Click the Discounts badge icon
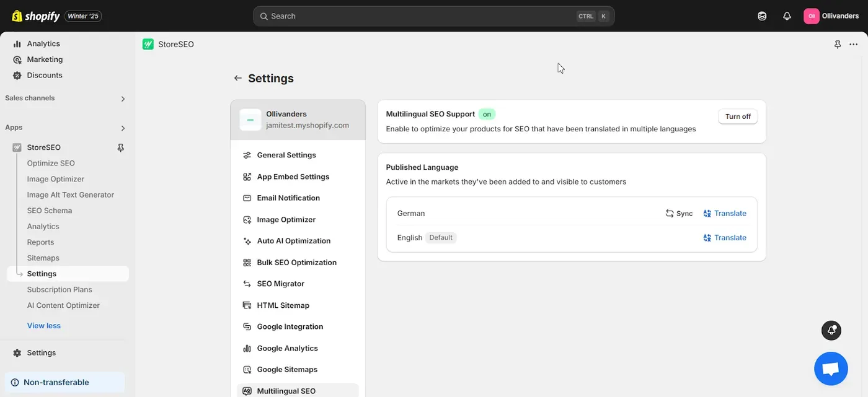This screenshot has height=397, width=868. coord(17,76)
